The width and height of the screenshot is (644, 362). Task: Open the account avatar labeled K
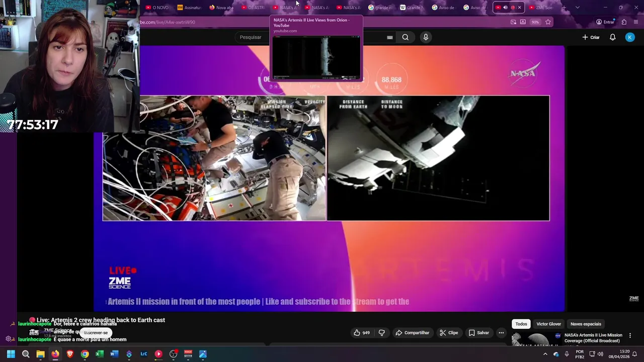coord(630,37)
